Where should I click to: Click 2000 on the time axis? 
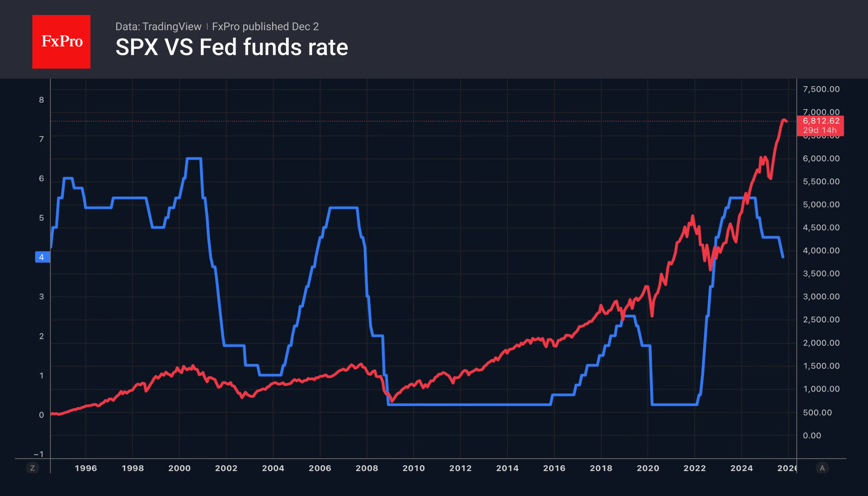179,468
